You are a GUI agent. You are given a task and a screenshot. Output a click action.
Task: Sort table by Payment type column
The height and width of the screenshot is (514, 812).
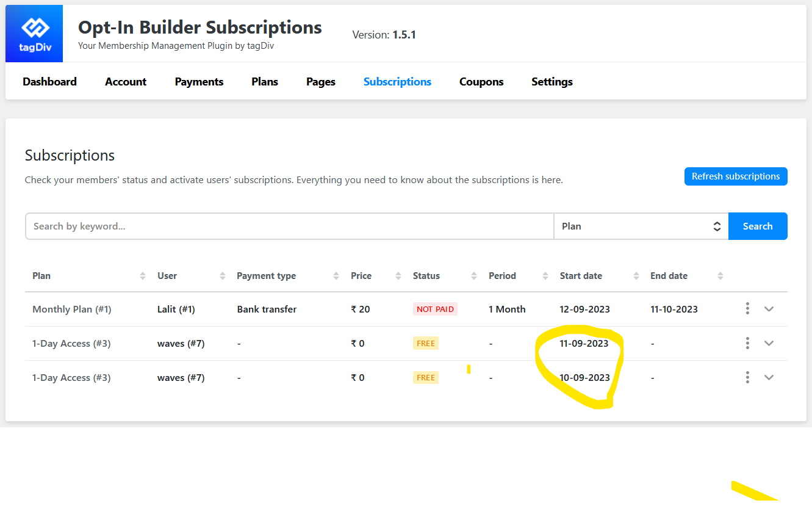[x=336, y=276]
